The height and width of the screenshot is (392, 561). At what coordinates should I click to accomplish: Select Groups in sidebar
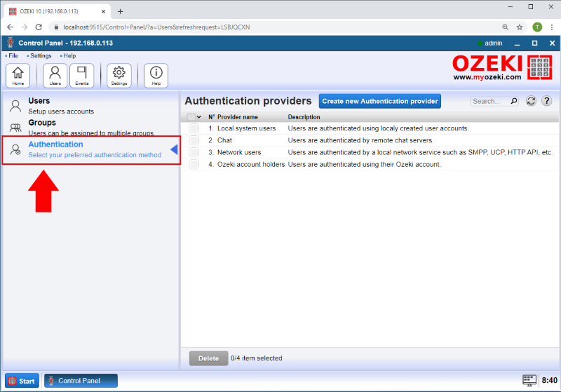(x=90, y=128)
